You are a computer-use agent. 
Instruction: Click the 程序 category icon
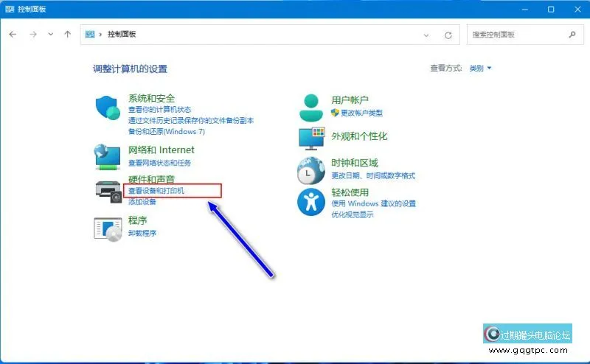[x=108, y=228]
